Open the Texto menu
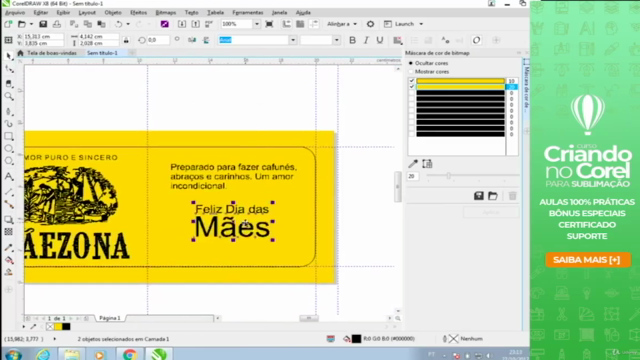This screenshot has width=640, height=360. 191,13
